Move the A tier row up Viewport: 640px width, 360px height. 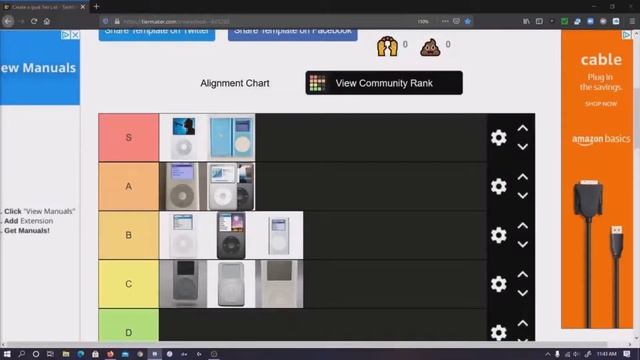click(522, 177)
